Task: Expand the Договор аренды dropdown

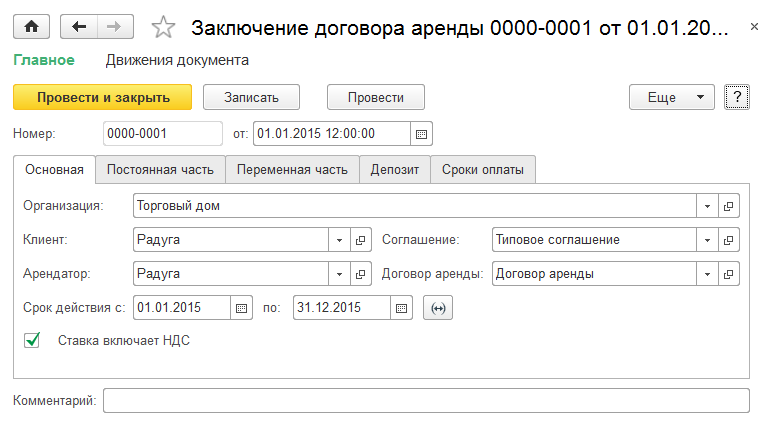Action: click(707, 274)
